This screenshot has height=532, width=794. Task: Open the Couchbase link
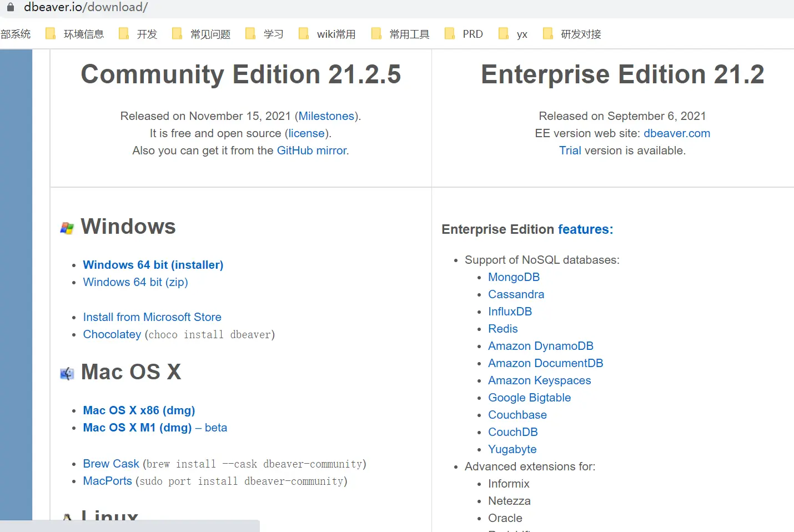coord(517,415)
